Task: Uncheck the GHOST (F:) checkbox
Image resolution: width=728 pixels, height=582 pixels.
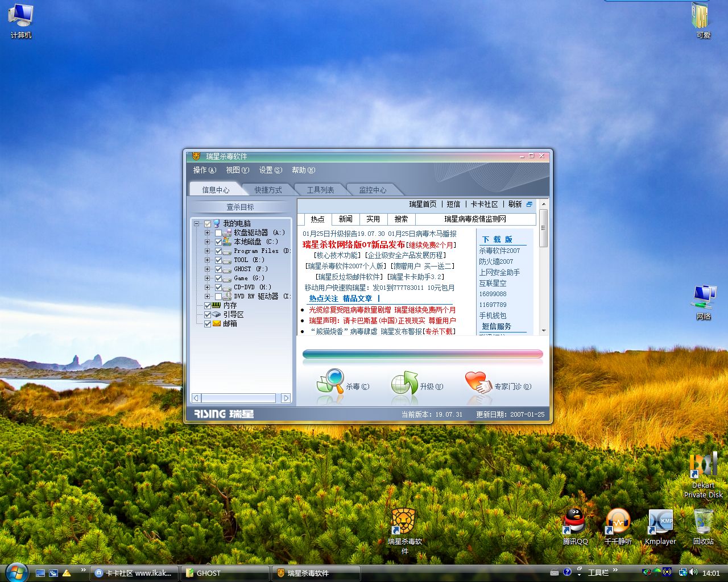Action: [218, 269]
